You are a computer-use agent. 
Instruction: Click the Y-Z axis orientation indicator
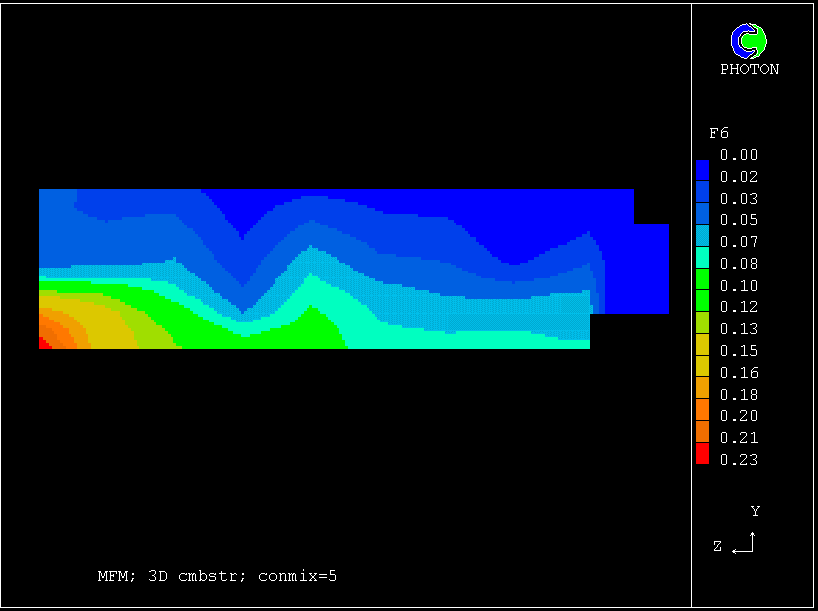744,543
